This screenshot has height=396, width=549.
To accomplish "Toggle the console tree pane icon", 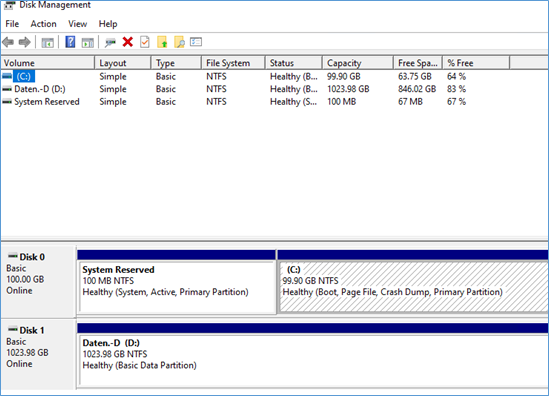I will click(x=47, y=43).
